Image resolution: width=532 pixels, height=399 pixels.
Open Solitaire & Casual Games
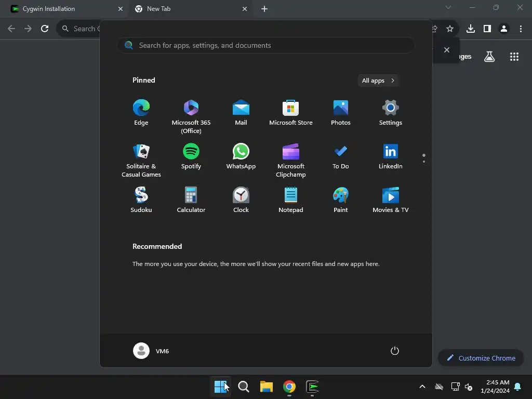pos(141,160)
